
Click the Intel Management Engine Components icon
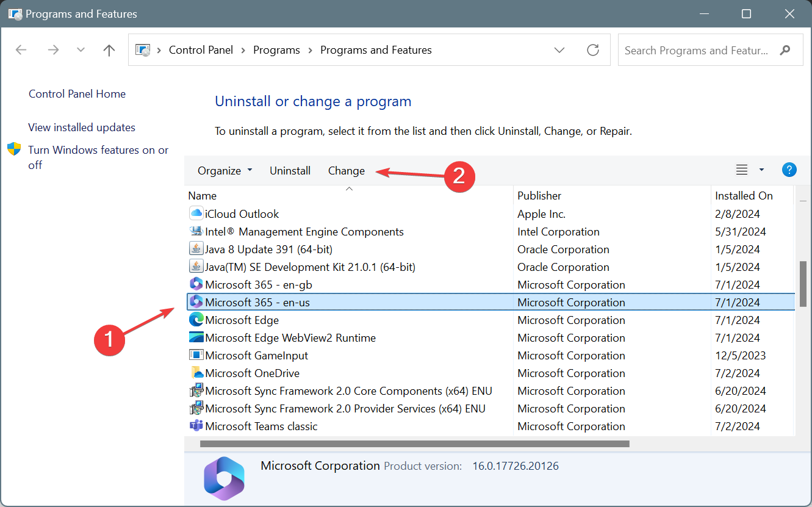(x=196, y=232)
